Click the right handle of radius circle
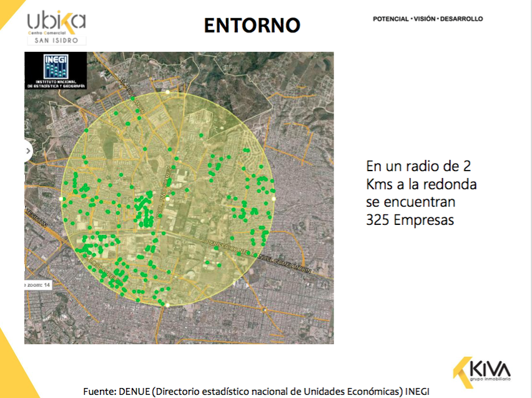The height and width of the screenshot is (398, 532). coord(273,199)
